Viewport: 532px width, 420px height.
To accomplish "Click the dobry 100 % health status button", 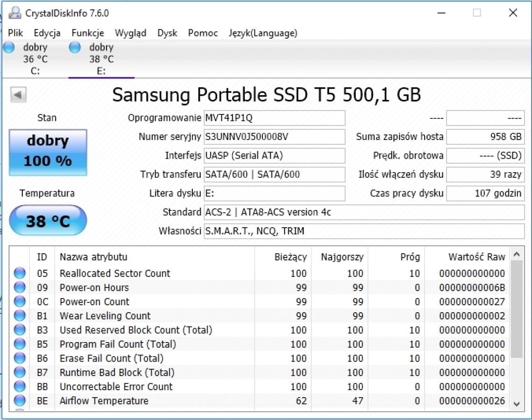I will click(x=48, y=153).
